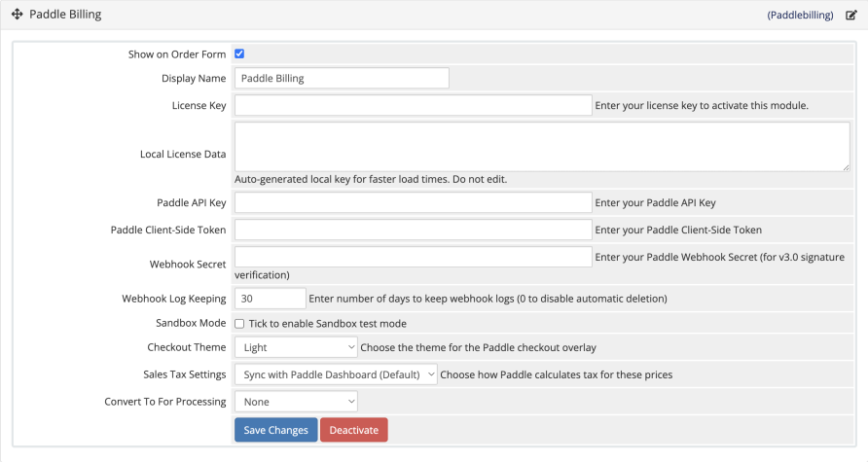Click 'Choose how Paddle calculates tax' text

557,374
